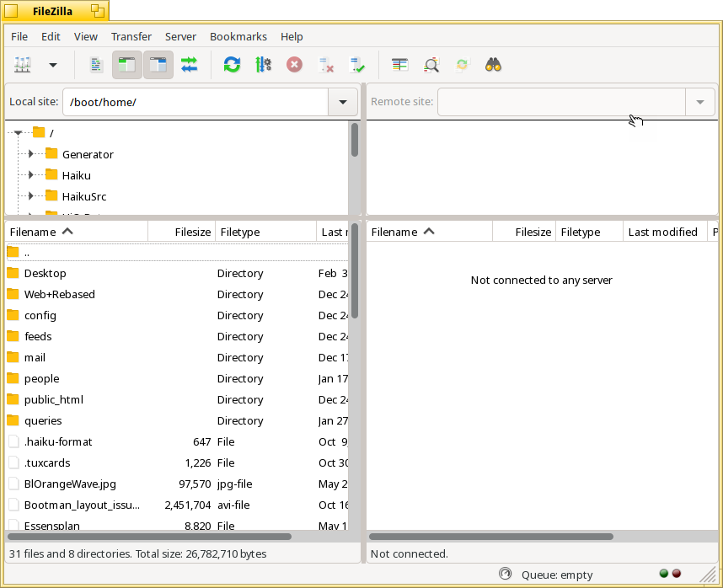
Task: Sort remote list by Filesize column
Action: 524,232
